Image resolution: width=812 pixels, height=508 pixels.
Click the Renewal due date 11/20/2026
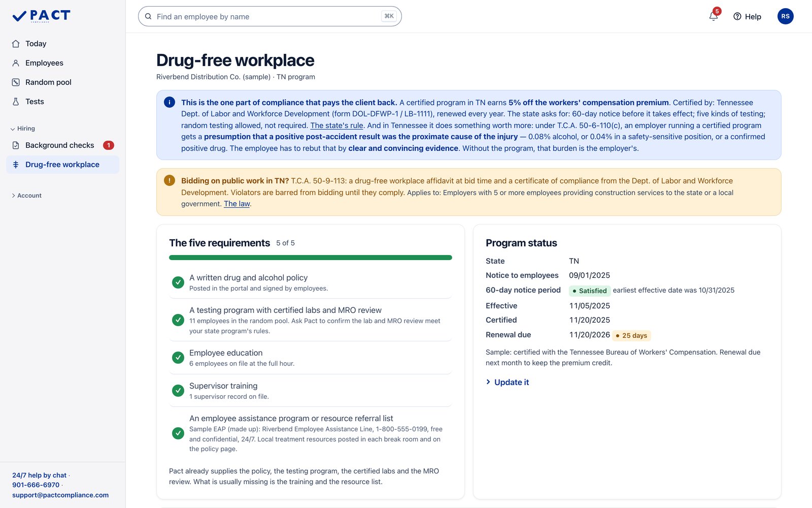point(589,335)
